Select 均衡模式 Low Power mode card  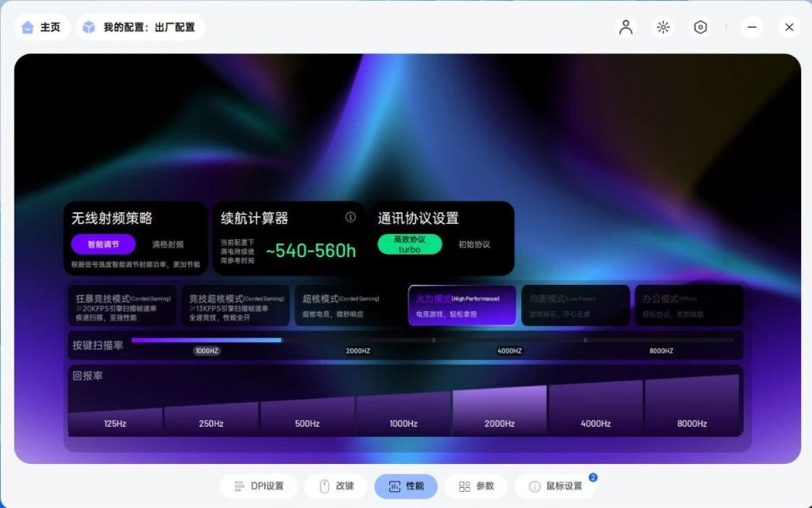(x=578, y=305)
